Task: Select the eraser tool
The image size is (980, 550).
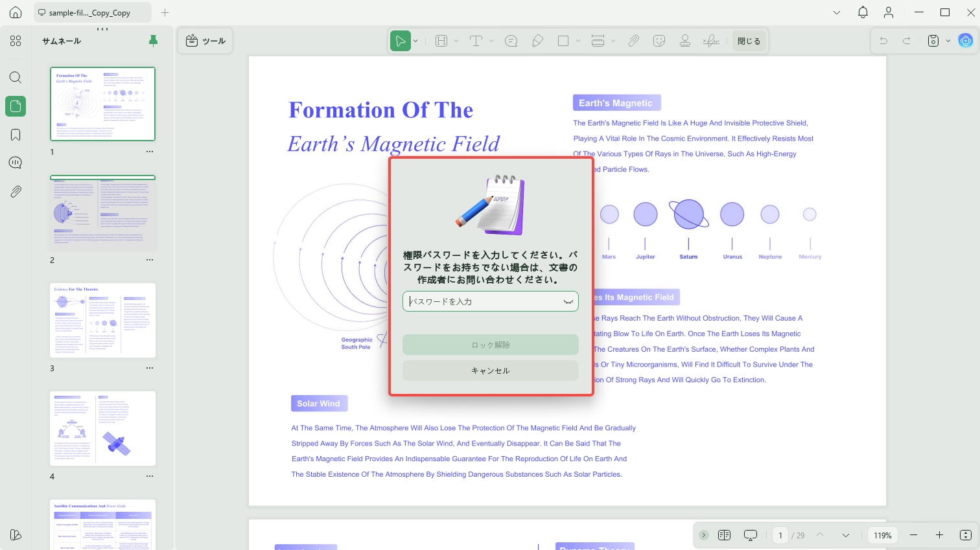Action: click(537, 41)
